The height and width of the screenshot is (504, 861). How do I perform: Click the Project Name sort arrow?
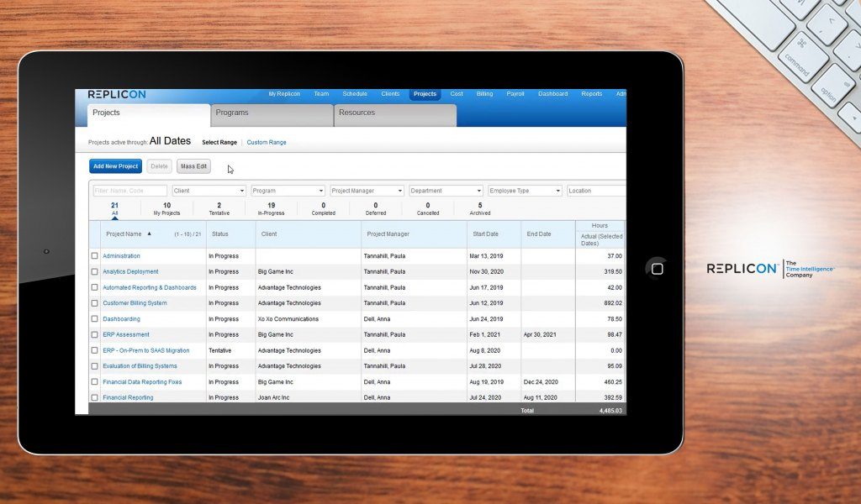pos(150,234)
